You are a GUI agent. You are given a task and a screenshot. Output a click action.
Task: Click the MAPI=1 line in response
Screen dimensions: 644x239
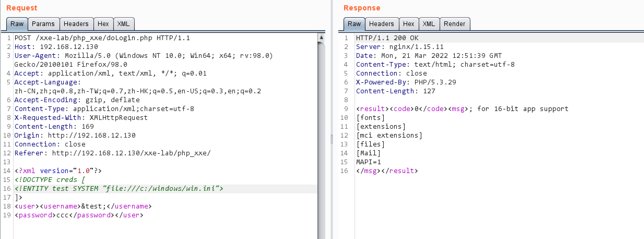[x=368, y=162]
